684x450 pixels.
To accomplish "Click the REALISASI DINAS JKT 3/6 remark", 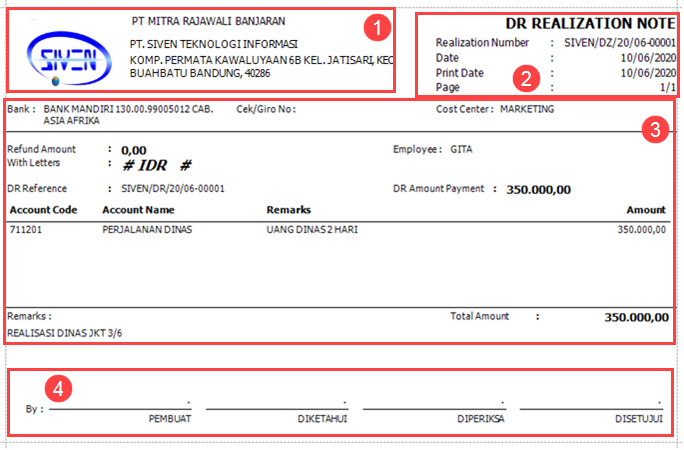I will tap(65, 333).
